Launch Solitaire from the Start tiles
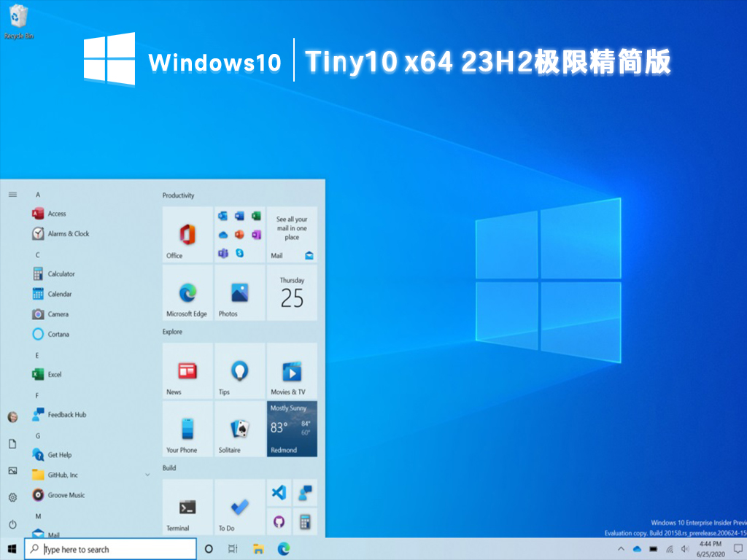Screen dimensions: 747x560 [239, 429]
